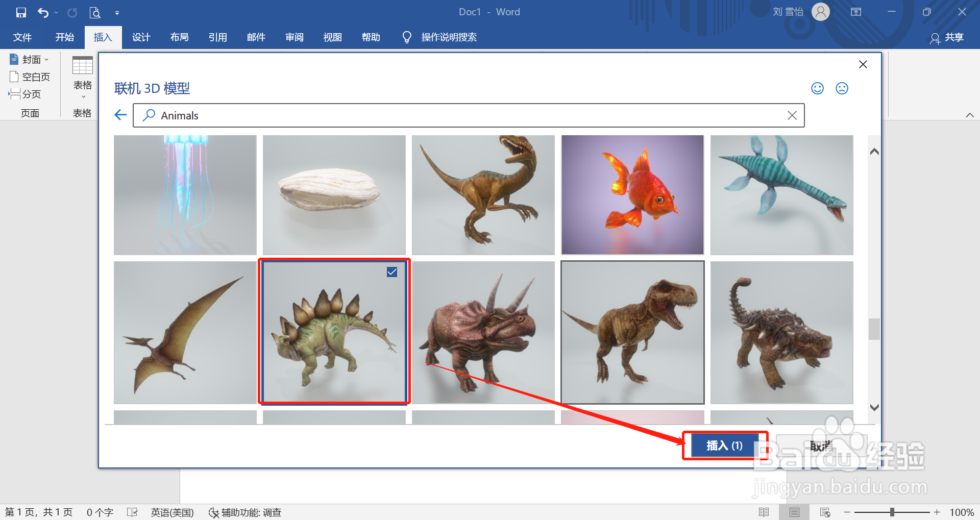Clear the Animals search text
Image resolution: width=980 pixels, height=520 pixels.
[792, 115]
